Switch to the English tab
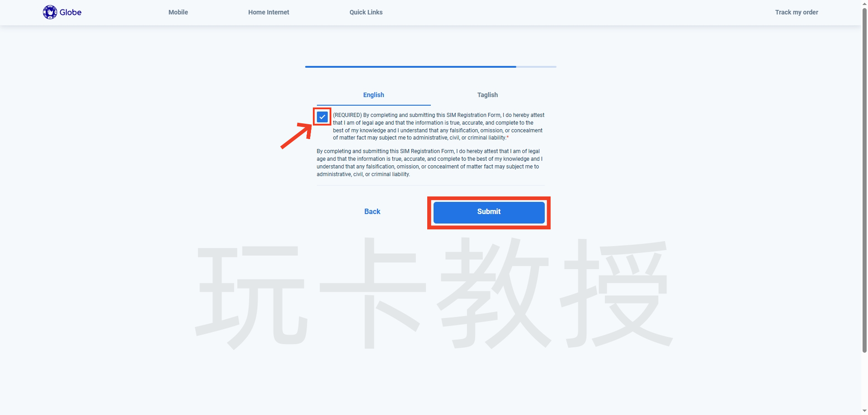Viewport: 868px width, 415px height. pyautogui.click(x=373, y=95)
